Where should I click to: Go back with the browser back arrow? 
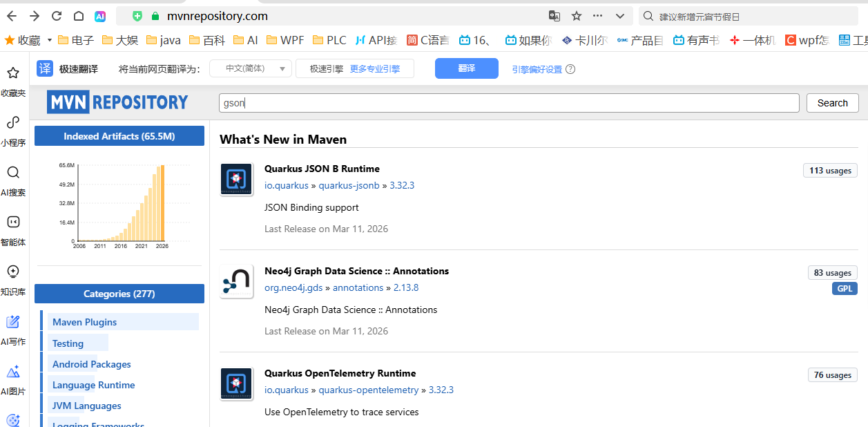coord(12,16)
